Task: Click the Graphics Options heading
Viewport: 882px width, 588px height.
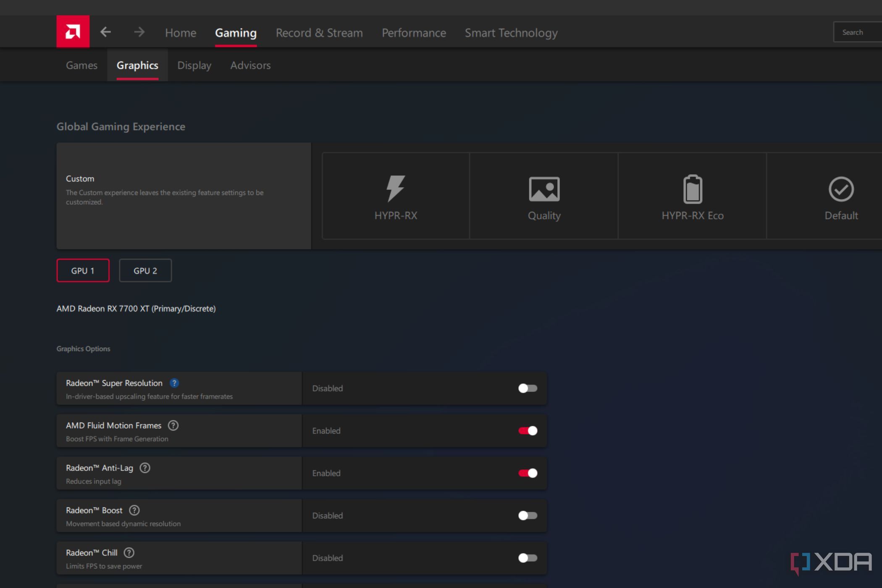Action: coord(83,349)
